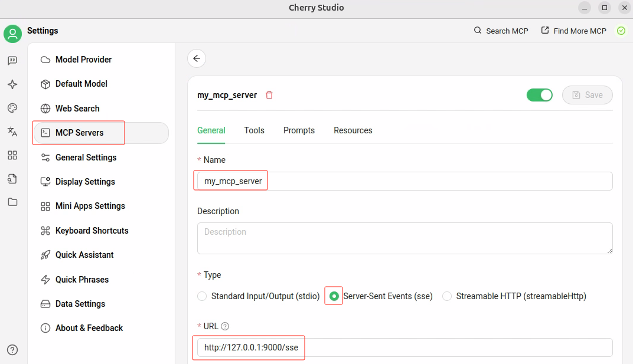This screenshot has height=364, width=633.
Task: Click the back arrow button
Action: click(x=197, y=58)
